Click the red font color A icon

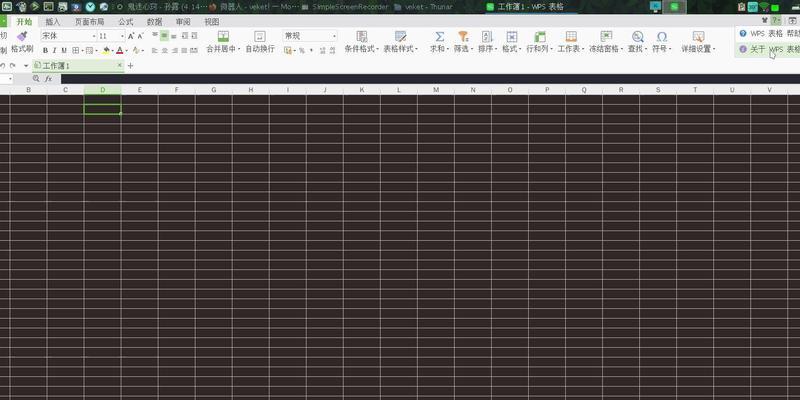(119, 51)
